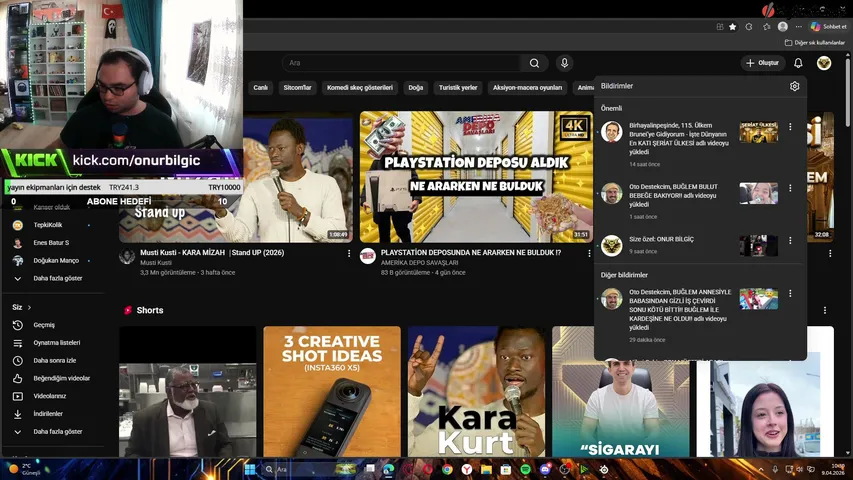Click the Windows taskbar search box
This screenshot has height=480, width=853.
(x=309, y=469)
